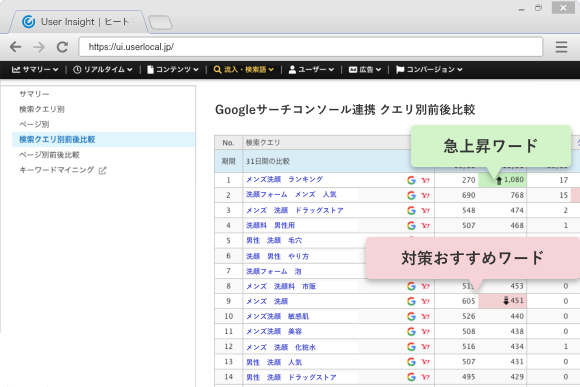The width and height of the screenshot is (580, 387).
Task: Open the 流入・検索語 dropdown menu
Action: pyautogui.click(x=244, y=70)
